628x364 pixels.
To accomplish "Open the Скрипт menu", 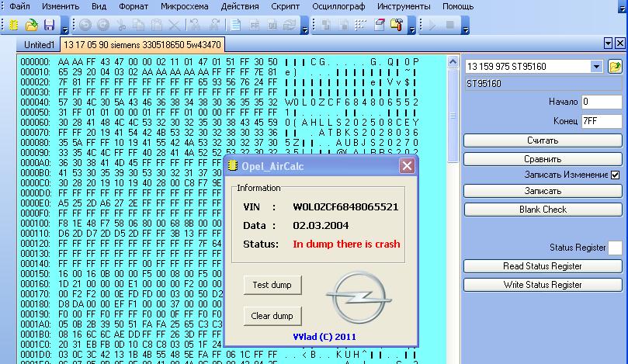I will tap(285, 6).
